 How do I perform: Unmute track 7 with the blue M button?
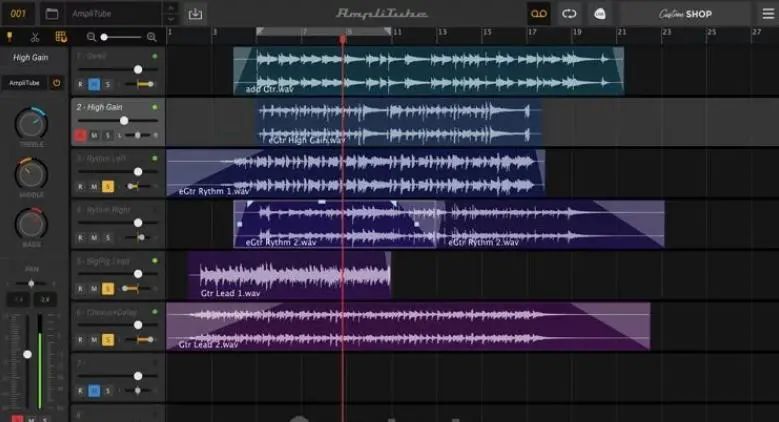[x=94, y=391]
